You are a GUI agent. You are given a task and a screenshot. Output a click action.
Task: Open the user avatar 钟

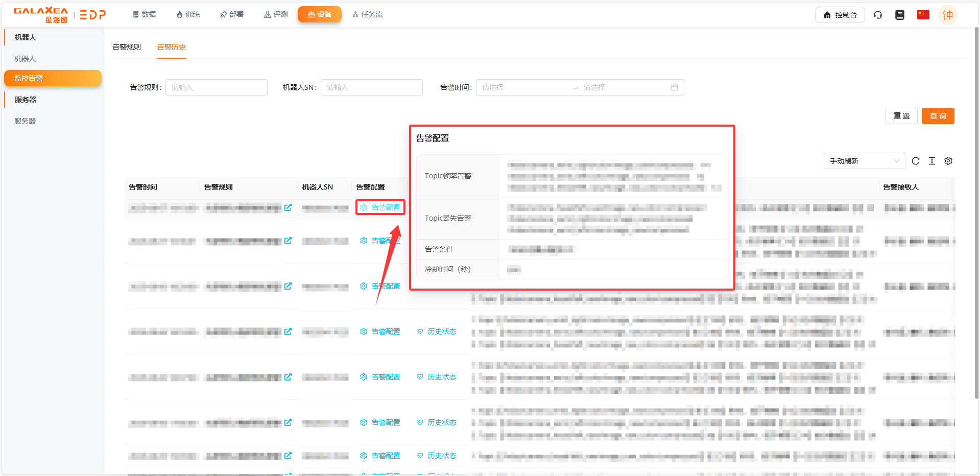pyautogui.click(x=947, y=15)
